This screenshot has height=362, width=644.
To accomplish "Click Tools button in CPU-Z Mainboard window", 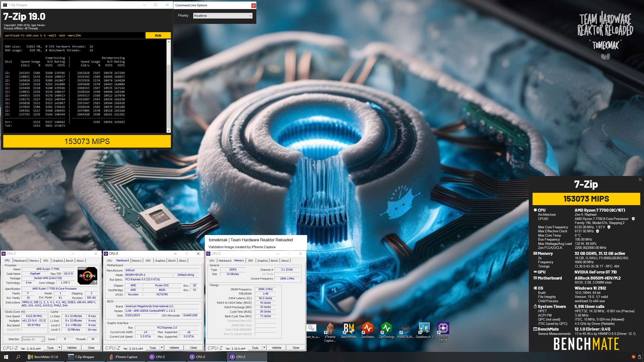I will pyautogui.click(x=153, y=348).
